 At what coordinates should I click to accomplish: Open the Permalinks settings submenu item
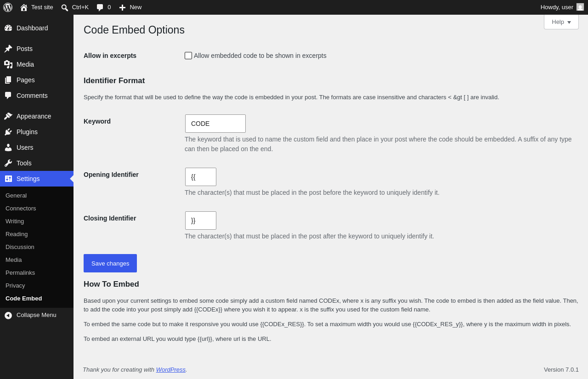(20, 272)
